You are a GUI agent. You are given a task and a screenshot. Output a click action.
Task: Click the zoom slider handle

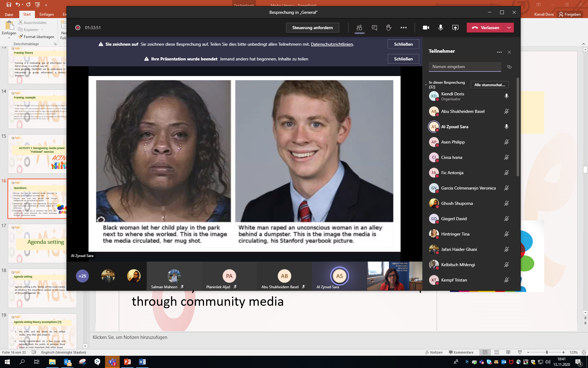pyautogui.click(x=547, y=352)
